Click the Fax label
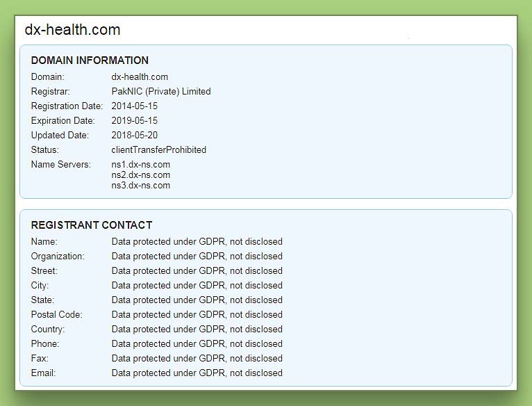 (x=40, y=359)
